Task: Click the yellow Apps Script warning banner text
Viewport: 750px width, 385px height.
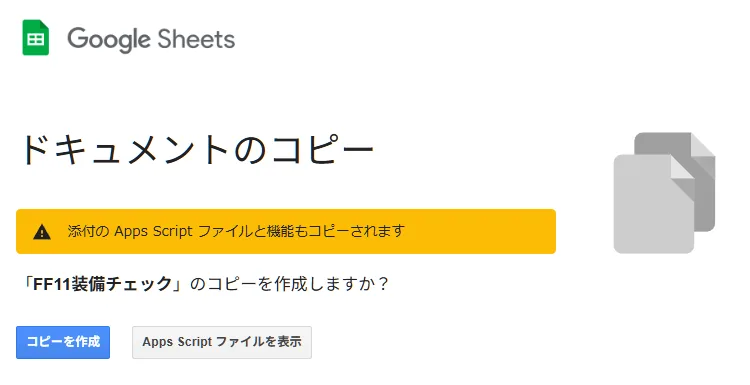Action: [236, 231]
